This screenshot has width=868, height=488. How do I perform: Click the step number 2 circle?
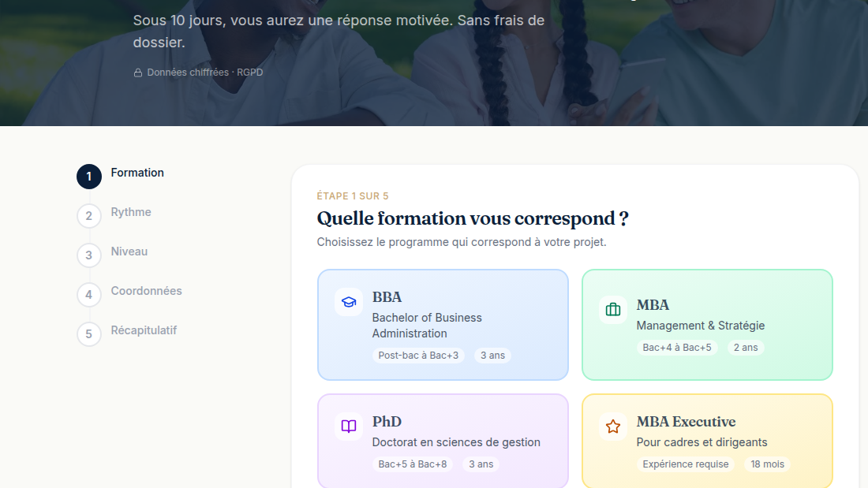[89, 216]
